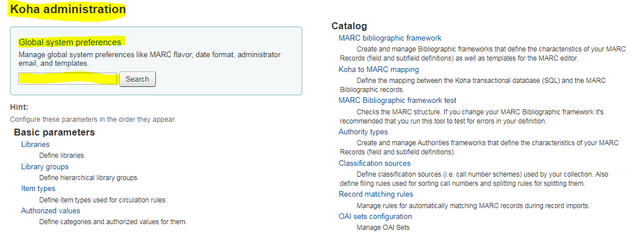The width and height of the screenshot is (644, 235).
Task: Open Classification sources page
Action: (x=374, y=164)
